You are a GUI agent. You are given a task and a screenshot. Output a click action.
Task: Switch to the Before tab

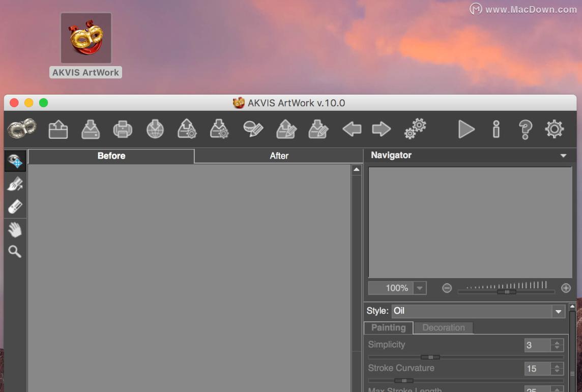coord(111,156)
